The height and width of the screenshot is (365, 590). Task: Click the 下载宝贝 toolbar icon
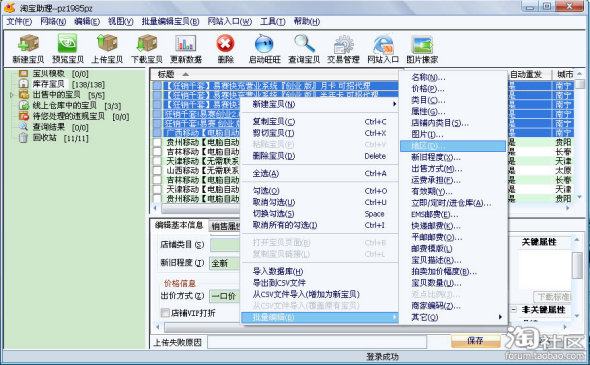[x=147, y=49]
